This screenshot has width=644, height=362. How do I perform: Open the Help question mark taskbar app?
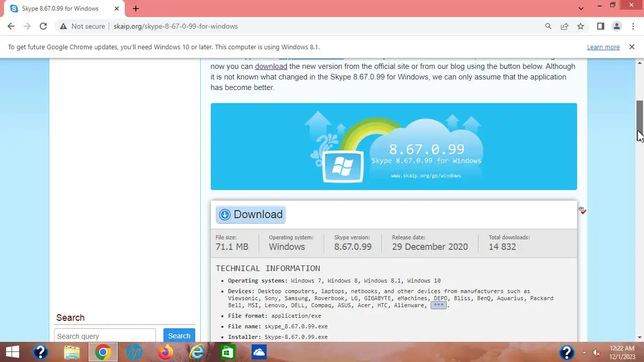(x=41, y=352)
